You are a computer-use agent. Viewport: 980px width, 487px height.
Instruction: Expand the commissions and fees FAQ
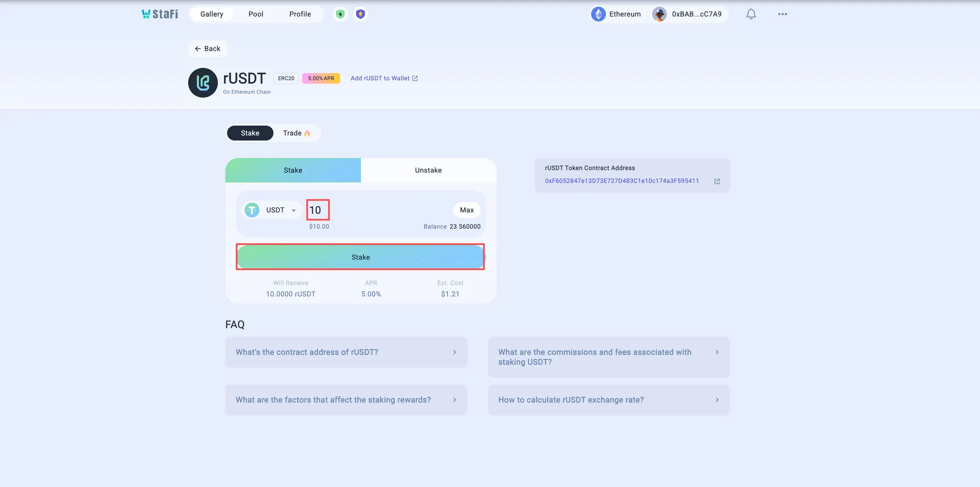tap(608, 357)
